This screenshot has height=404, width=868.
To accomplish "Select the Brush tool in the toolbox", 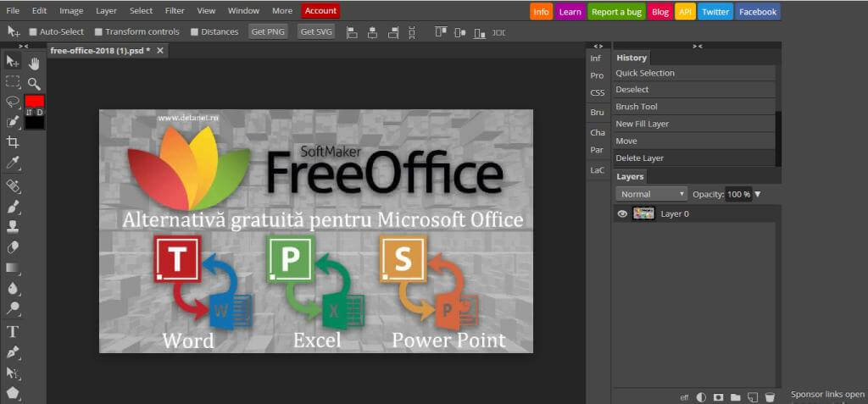I will (12, 207).
